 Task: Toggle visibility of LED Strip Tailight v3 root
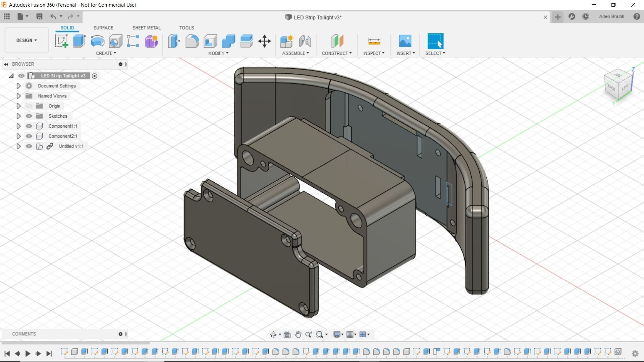[x=21, y=76]
